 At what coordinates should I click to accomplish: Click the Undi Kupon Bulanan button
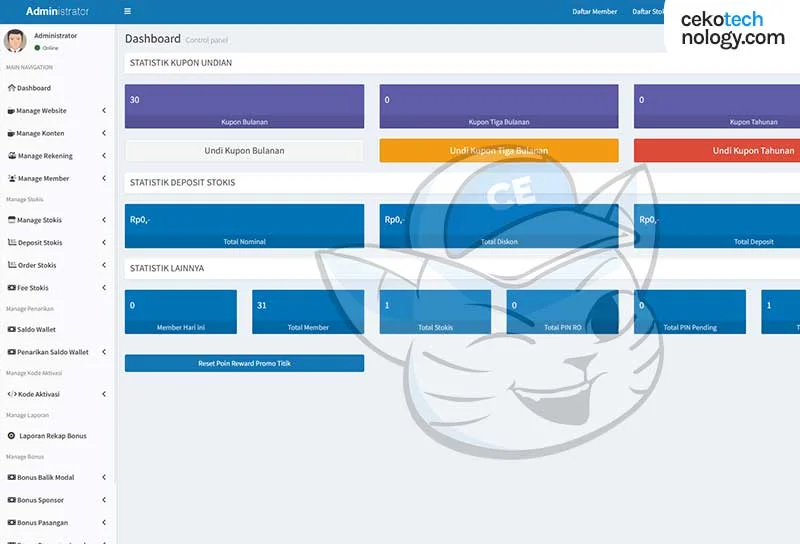point(244,151)
